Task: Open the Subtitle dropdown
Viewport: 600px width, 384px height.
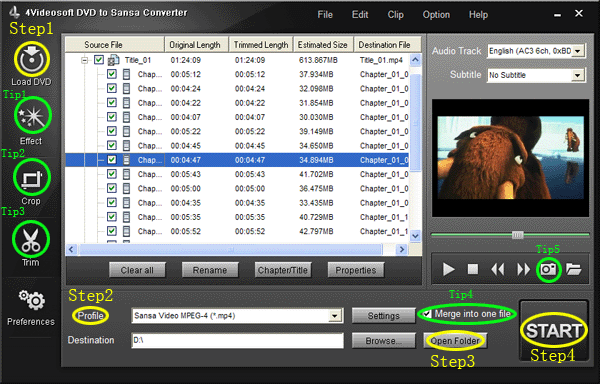Action: pyautogui.click(x=578, y=75)
